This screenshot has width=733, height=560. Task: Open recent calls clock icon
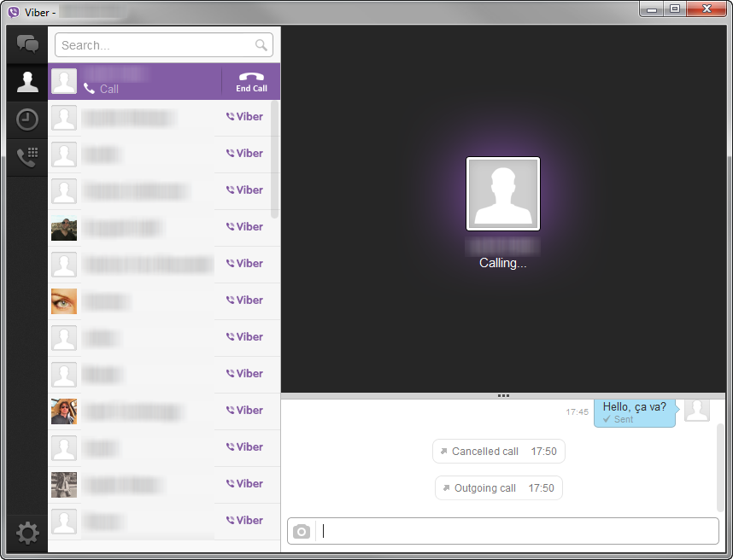(27, 120)
